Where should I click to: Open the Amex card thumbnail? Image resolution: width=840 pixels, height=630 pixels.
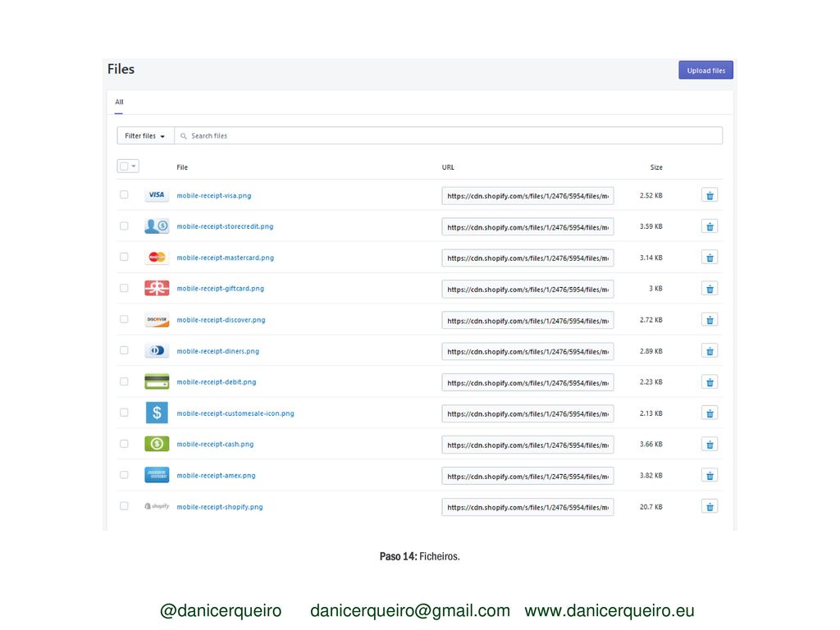pyautogui.click(x=157, y=475)
